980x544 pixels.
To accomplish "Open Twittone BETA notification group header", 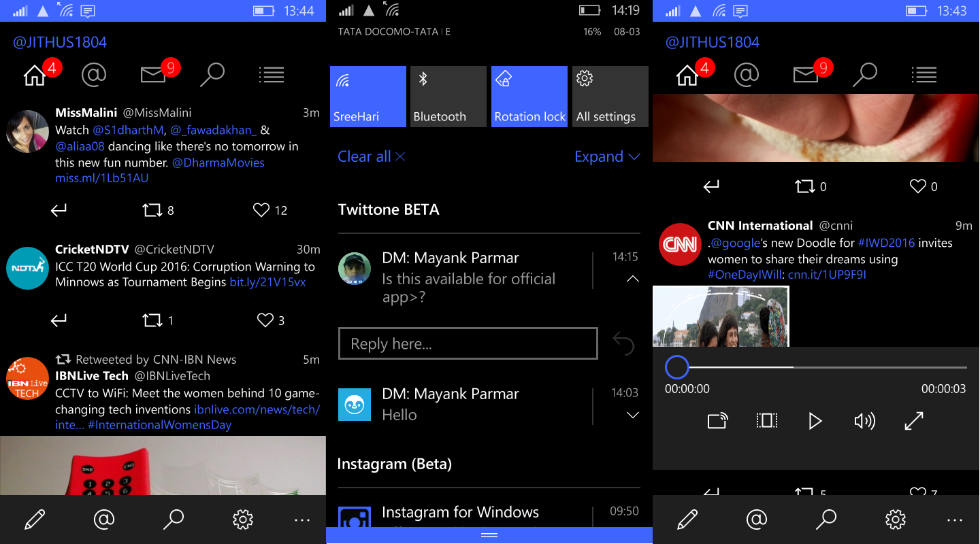I will (389, 209).
